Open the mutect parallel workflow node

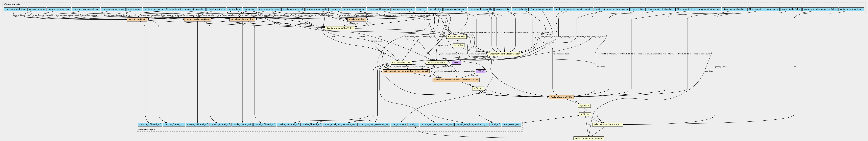tap(197, 20)
